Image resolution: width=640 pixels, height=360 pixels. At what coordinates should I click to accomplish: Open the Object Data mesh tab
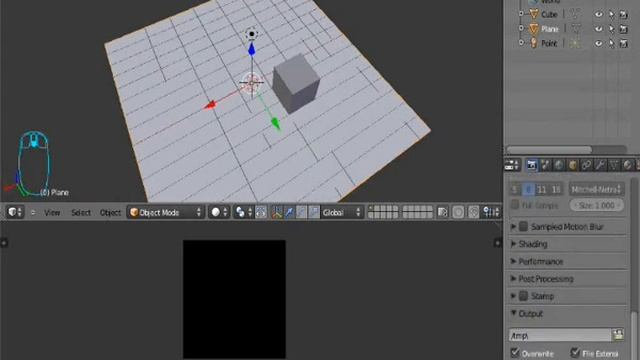[x=614, y=165]
